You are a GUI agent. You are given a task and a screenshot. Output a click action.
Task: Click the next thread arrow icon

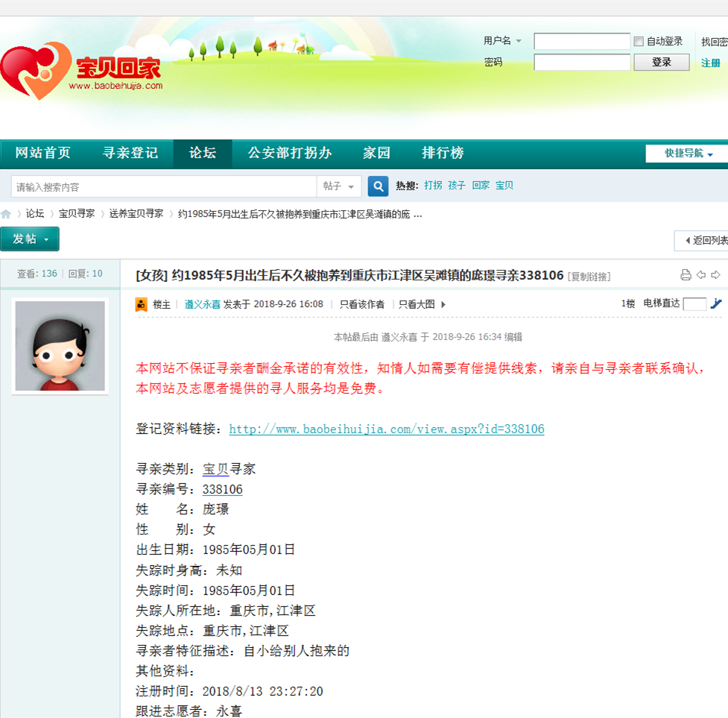tap(716, 275)
